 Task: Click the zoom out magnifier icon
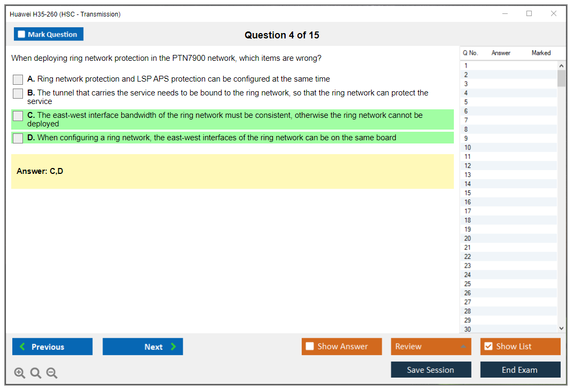[52, 373]
